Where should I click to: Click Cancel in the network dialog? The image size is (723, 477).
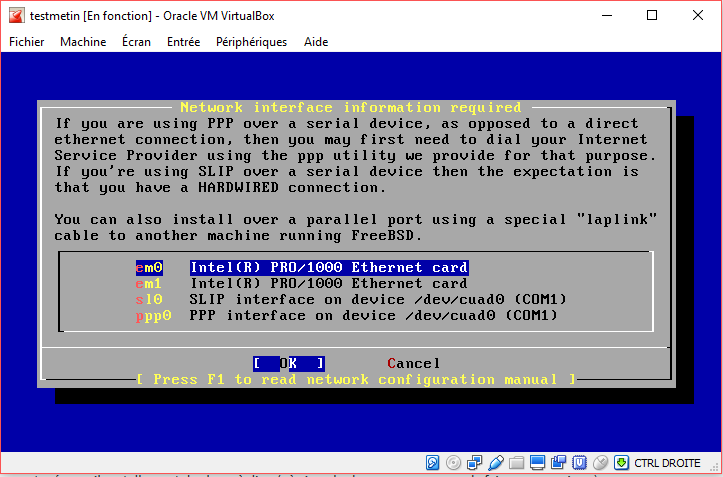(414, 364)
